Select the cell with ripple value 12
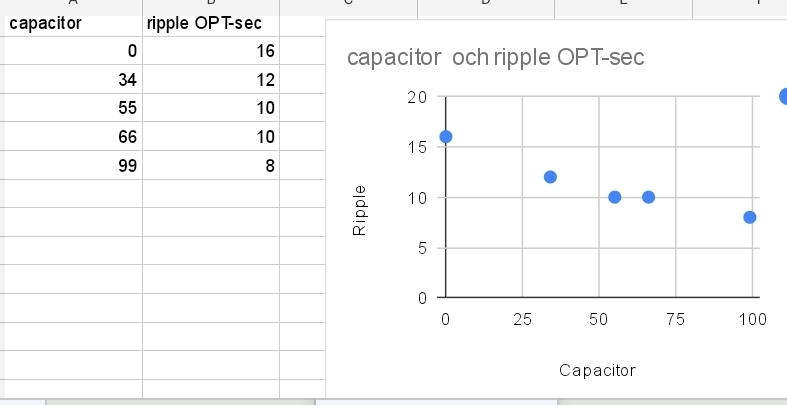The height and width of the screenshot is (405, 787). (211, 79)
